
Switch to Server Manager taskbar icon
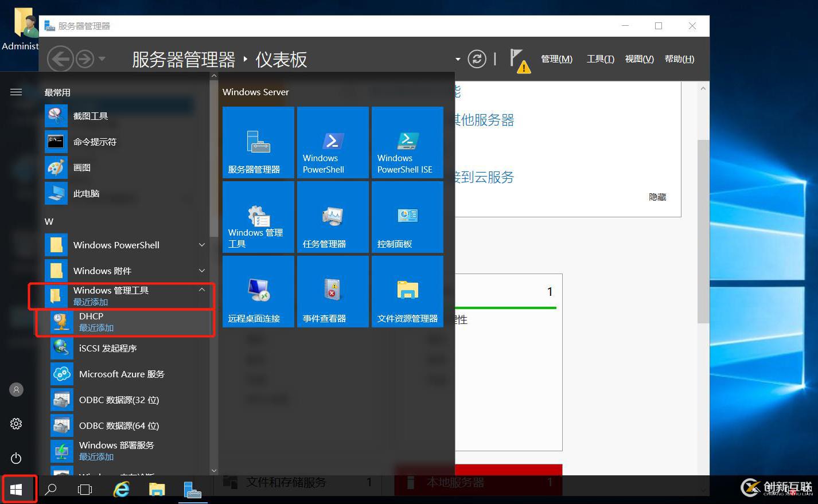click(192, 489)
